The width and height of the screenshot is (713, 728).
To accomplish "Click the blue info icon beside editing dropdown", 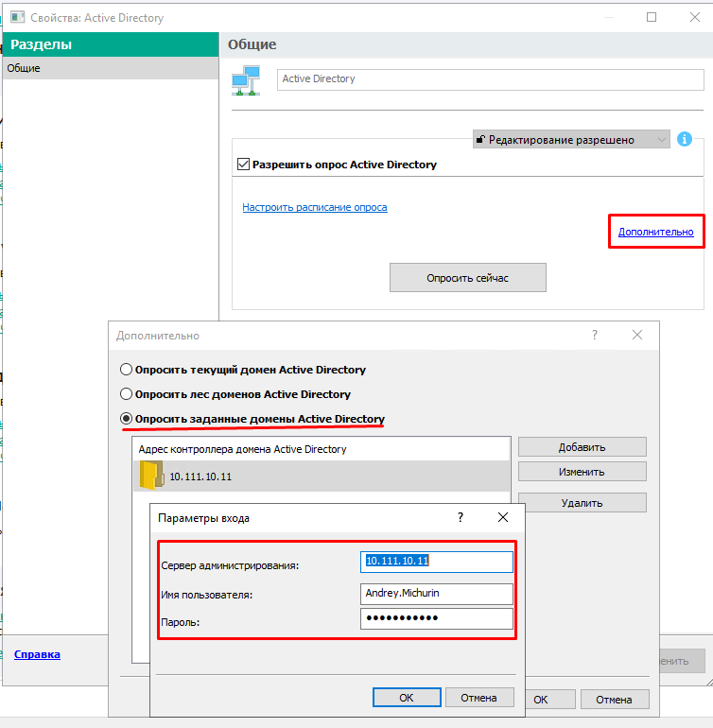I will click(685, 139).
